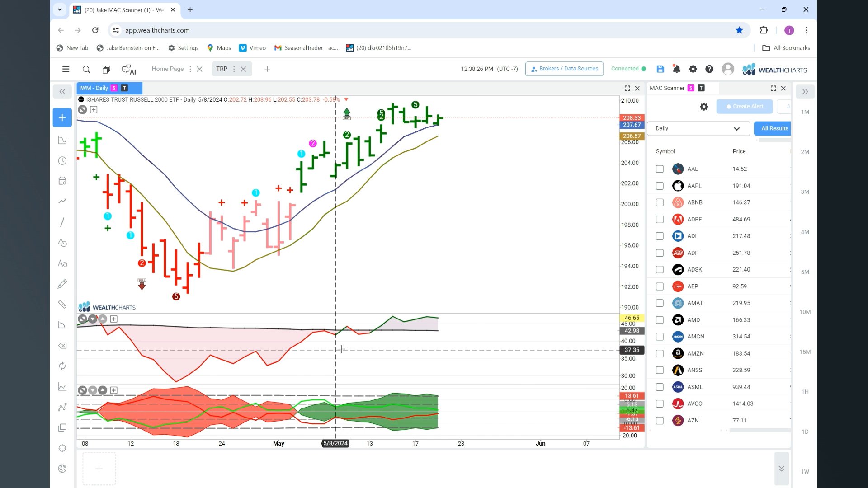Select the IWM - Daily chart tab

click(109, 88)
